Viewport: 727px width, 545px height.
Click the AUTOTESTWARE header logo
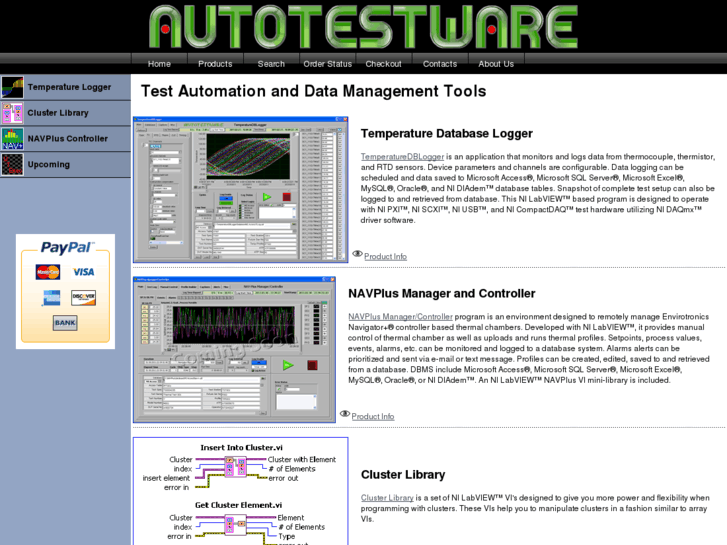(364, 26)
